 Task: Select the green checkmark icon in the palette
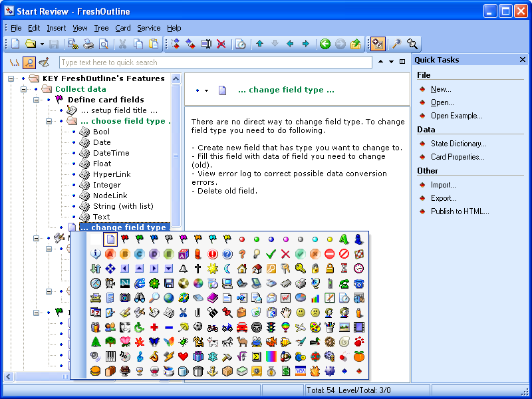pos(271,254)
